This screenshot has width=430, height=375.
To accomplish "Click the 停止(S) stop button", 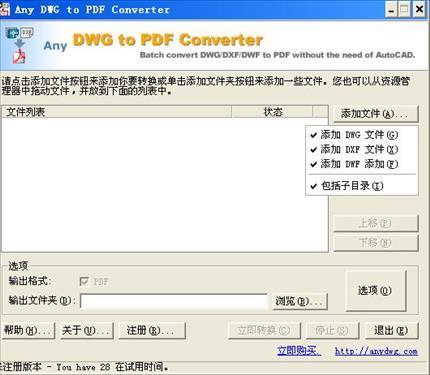I will tap(332, 331).
